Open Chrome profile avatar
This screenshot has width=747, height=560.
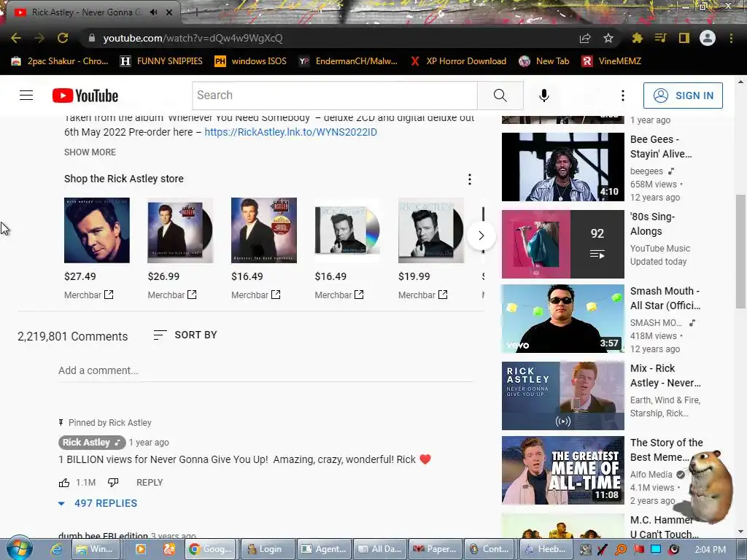point(708,38)
